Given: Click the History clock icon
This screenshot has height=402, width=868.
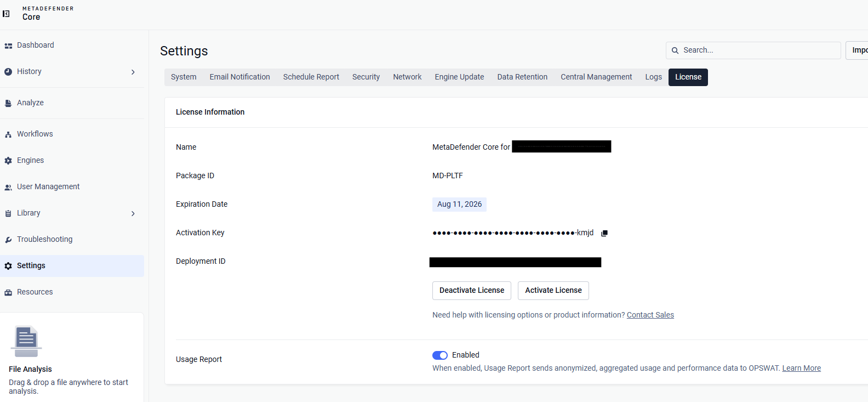Looking at the screenshot, I should click(8, 72).
